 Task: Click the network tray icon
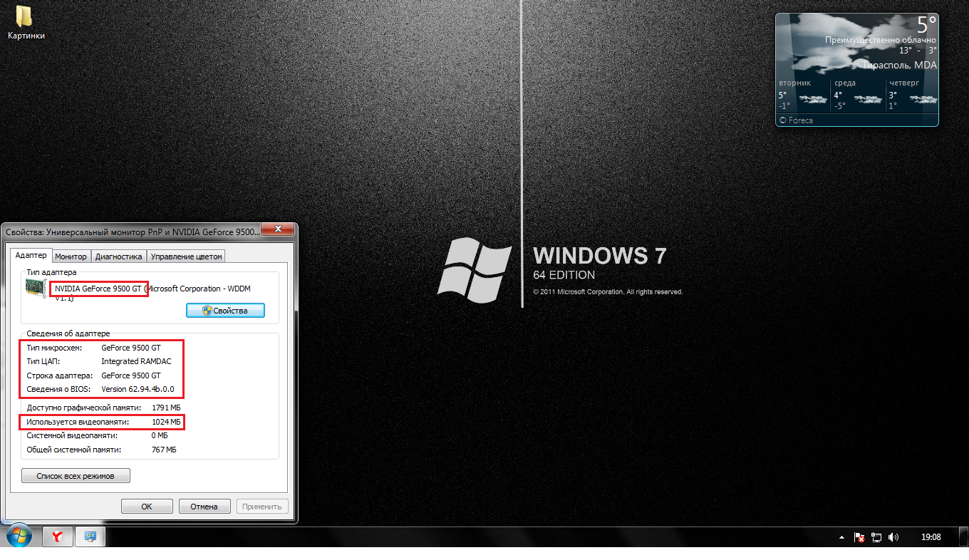pyautogui.click(x=876, y=537)
